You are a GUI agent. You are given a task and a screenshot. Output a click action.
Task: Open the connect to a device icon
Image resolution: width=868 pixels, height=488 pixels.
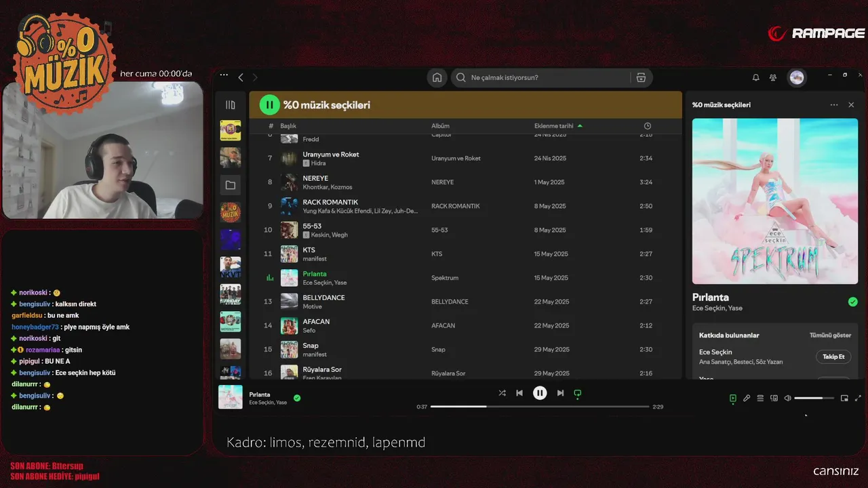tap(774, 398)
